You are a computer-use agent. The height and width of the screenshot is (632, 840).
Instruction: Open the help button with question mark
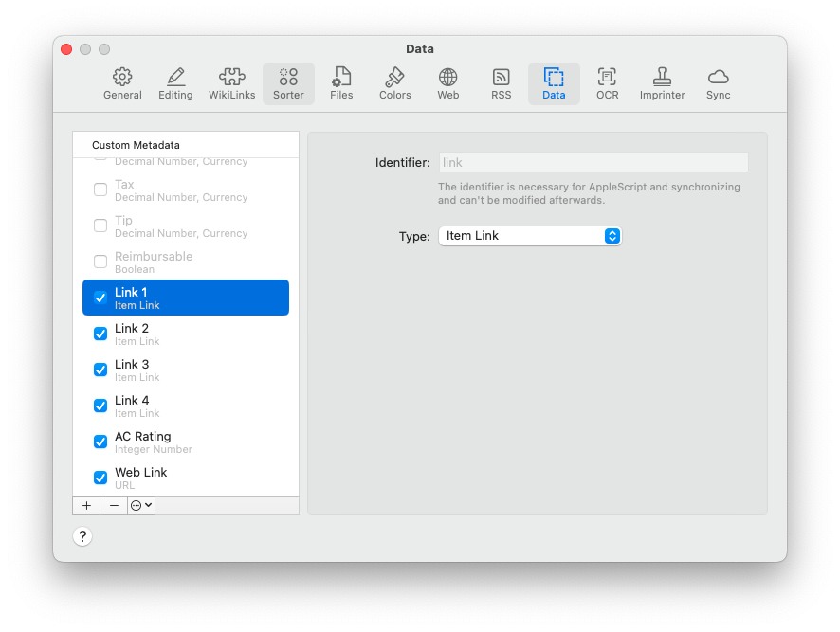tap(82, 536)
